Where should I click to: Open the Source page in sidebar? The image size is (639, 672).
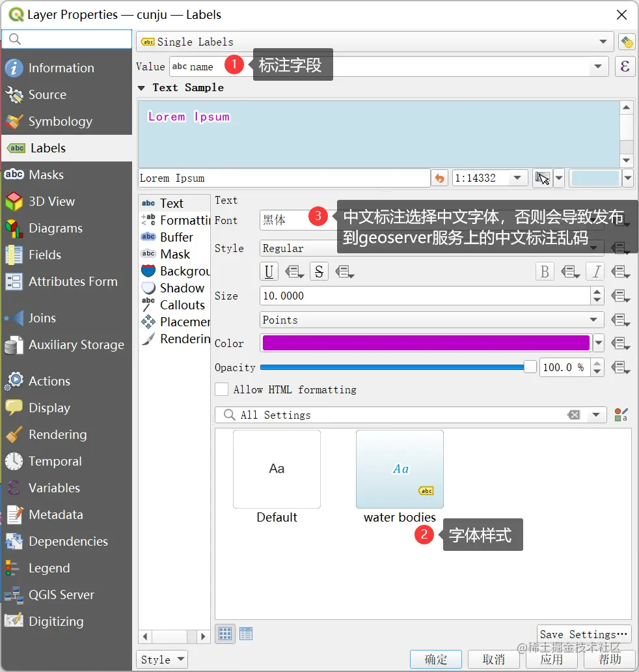pyautogui.click(x=67, y=94)
